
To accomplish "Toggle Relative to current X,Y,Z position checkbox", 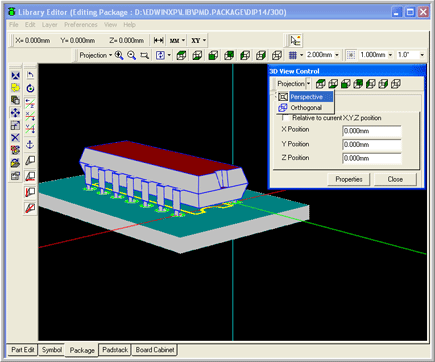I will (285, 118).
